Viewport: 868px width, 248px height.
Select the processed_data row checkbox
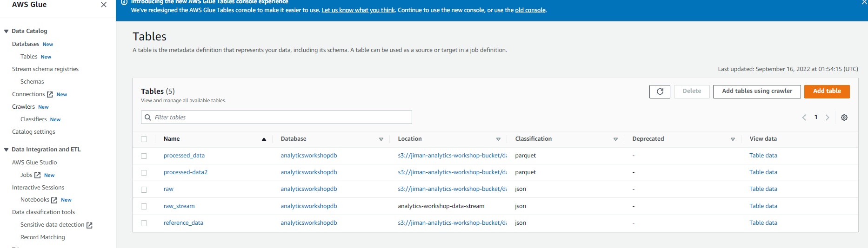(x=144, y=156)
